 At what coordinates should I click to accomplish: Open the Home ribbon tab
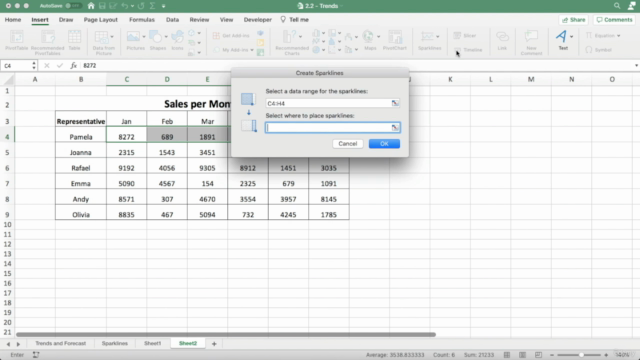(x=13, y=20)
